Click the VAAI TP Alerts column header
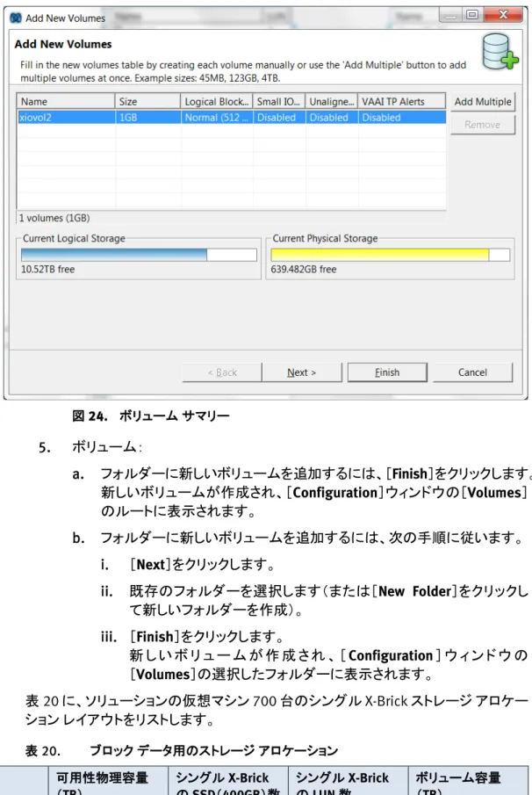 pyautogui.click(x=402, y=101)
